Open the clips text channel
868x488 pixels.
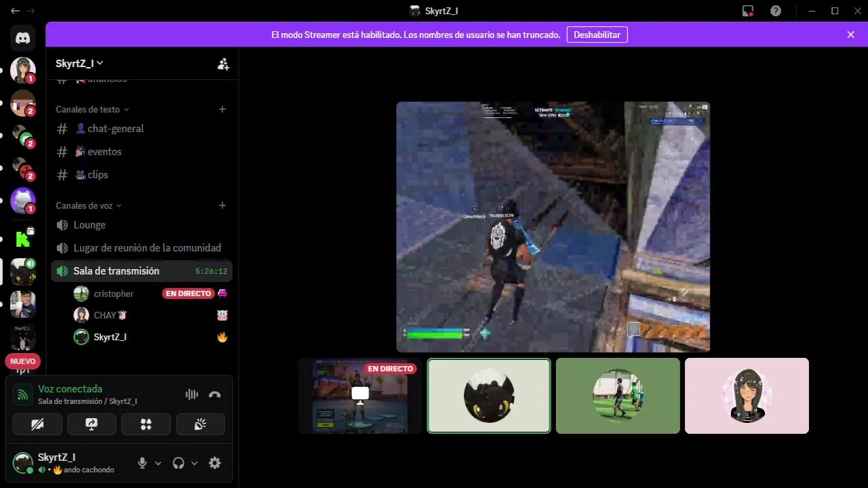click(142, 175)
